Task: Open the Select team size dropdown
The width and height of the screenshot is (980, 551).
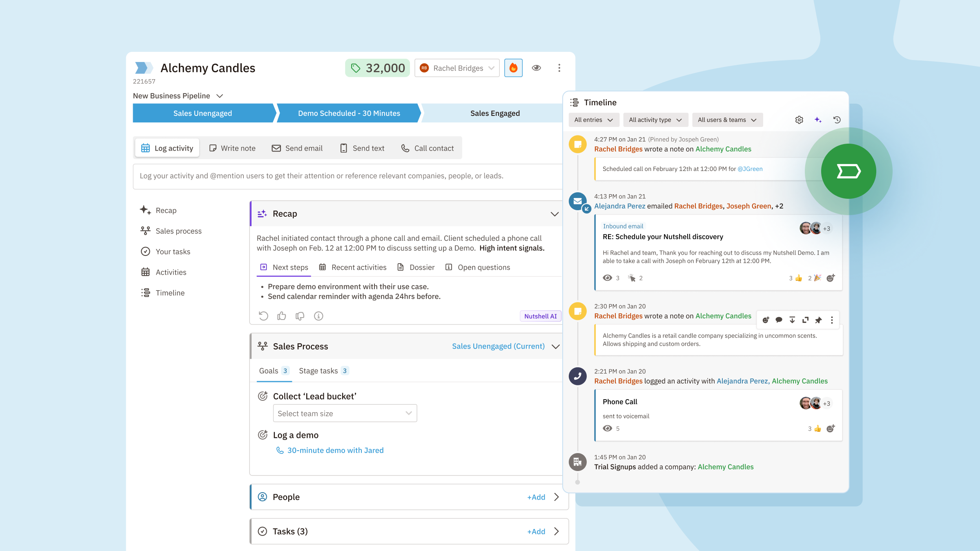Action: [x=345, y=413]
